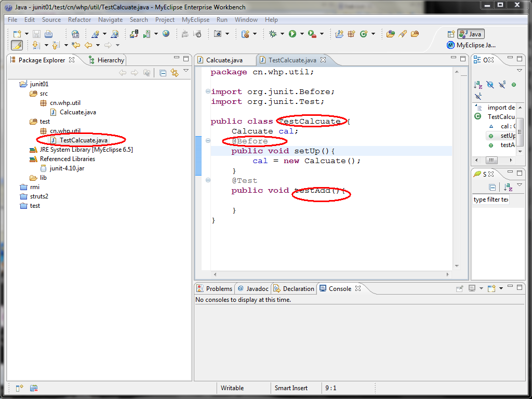Open the Refactor menu
Screen dimensions: 532x399
(79, 20)
